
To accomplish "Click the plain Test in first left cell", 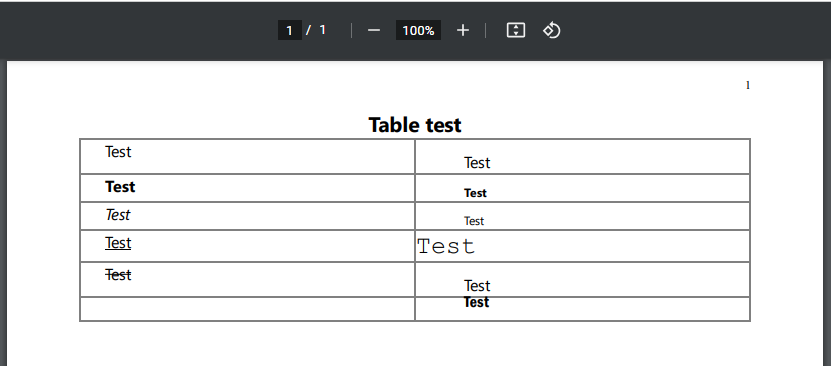I will (x=118, y=151).
